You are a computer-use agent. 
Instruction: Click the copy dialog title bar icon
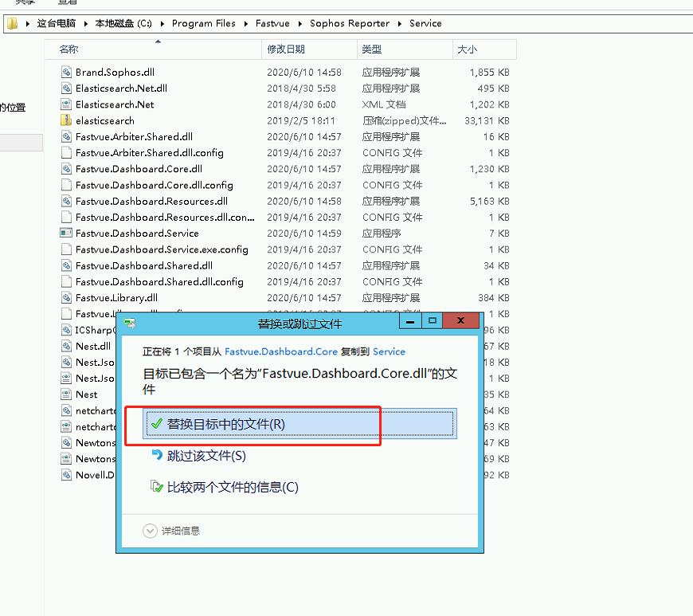(x=130, y=324)
